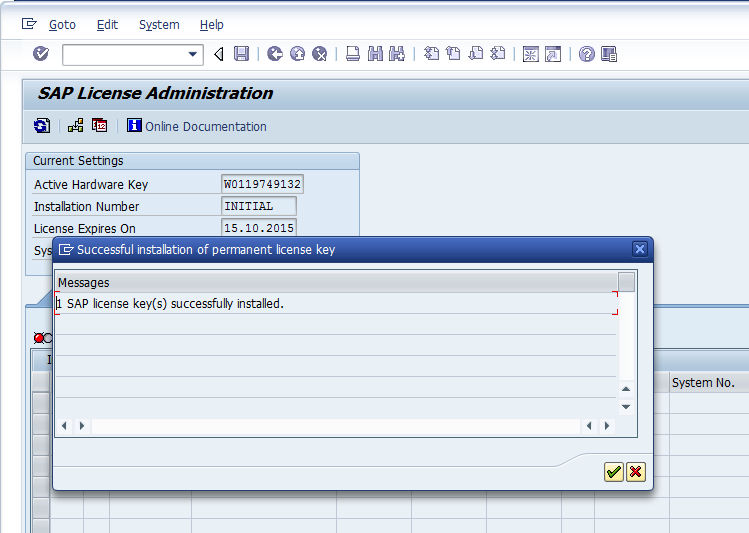Open the command field dropdown arrow
749x533 pixels.
[x=193, y=54]
